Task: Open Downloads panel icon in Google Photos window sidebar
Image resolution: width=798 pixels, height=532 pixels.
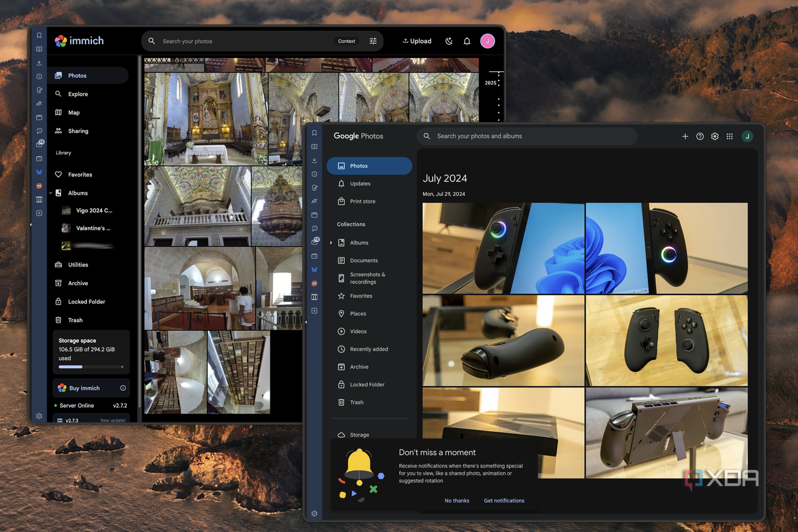Action: (x=314, y=160)
